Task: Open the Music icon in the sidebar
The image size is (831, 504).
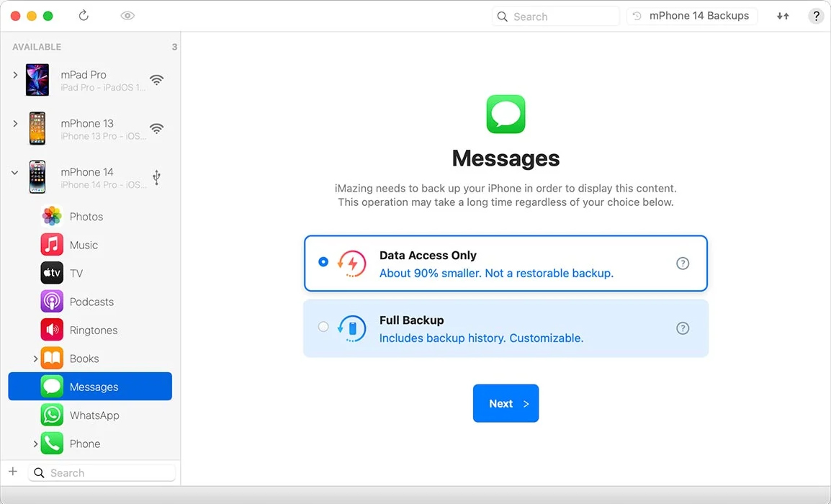Action: (52, 245)
